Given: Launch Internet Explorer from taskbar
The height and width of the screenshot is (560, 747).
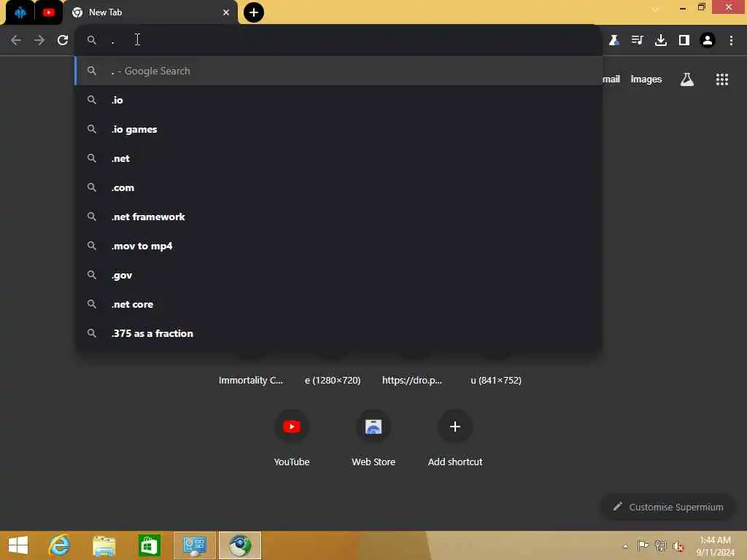Looking at the screenshot, I should tap(60, 545).
